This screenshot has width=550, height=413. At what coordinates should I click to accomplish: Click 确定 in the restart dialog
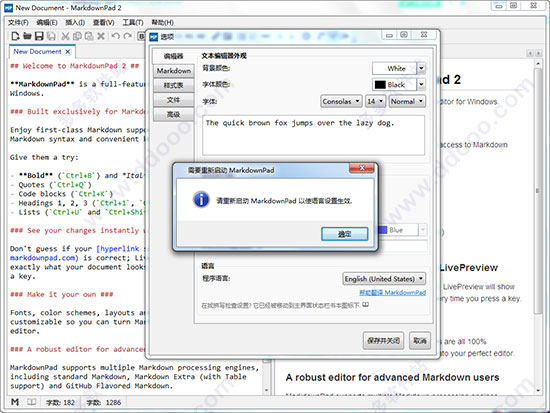point(344,234)
